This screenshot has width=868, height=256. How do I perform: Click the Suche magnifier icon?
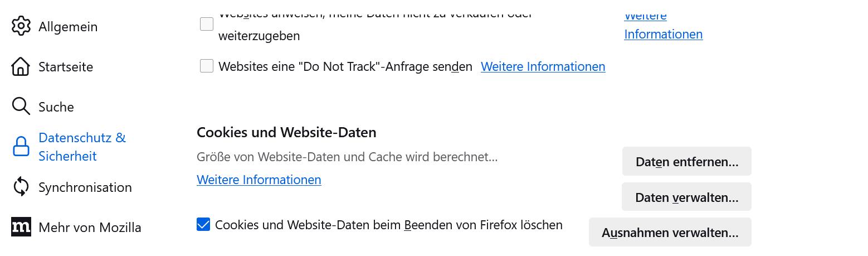(x=21, y=106)
